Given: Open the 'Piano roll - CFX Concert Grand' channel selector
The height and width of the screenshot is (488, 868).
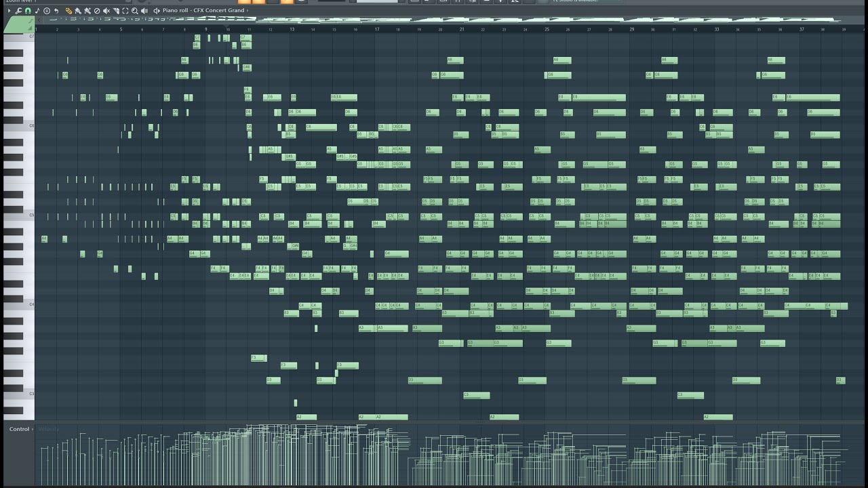Looking at the screenshot, I should tap(203, 11).
